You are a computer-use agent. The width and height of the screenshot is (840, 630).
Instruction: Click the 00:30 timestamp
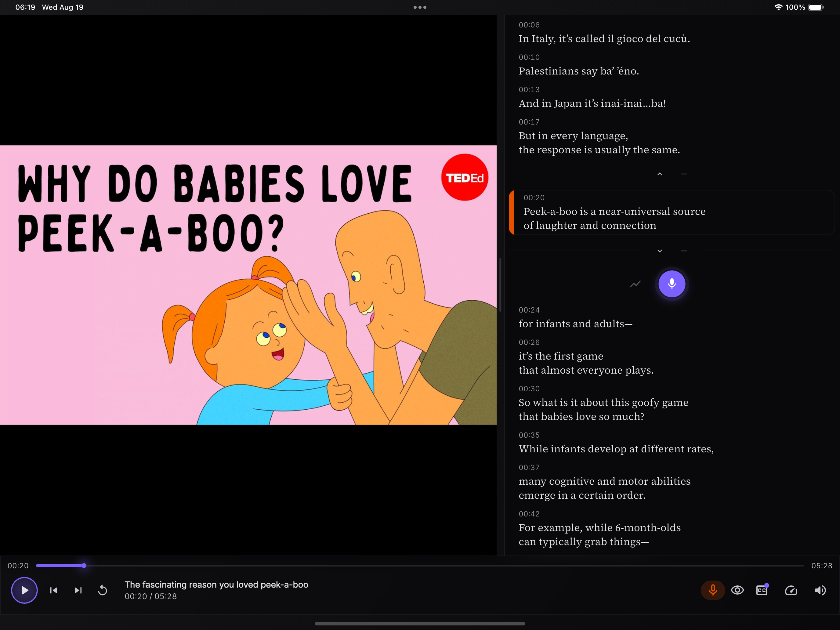[529, 389]
